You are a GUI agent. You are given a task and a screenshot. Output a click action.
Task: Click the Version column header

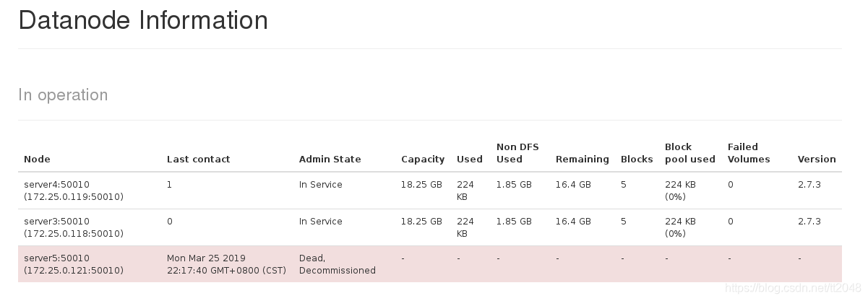coord(817,160)
